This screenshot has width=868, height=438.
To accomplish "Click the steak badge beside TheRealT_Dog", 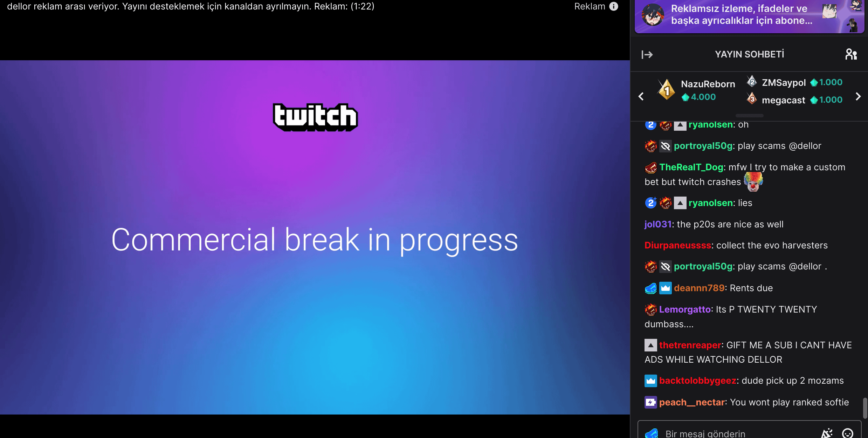I will pyautogui.click(x=651, y=167).
